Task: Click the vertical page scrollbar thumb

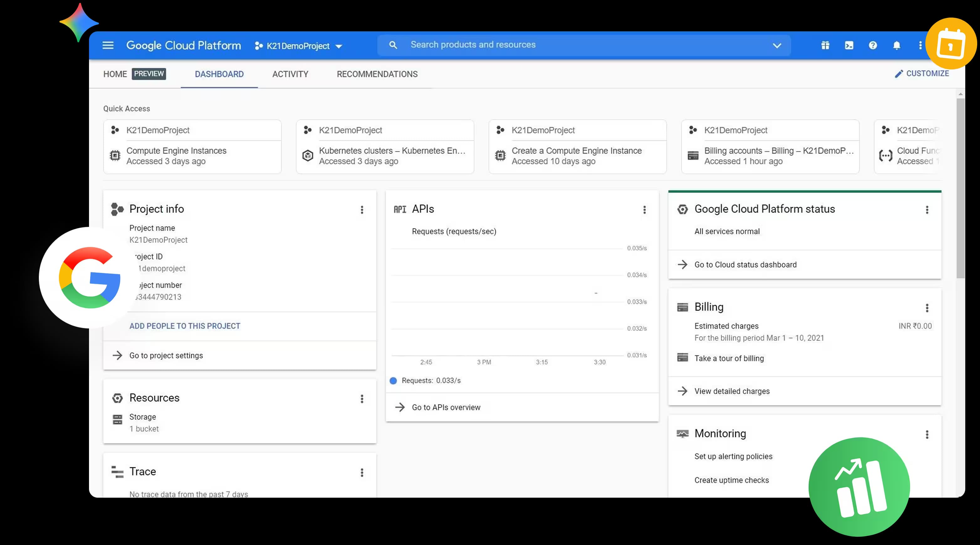Action: click(960, 189)
